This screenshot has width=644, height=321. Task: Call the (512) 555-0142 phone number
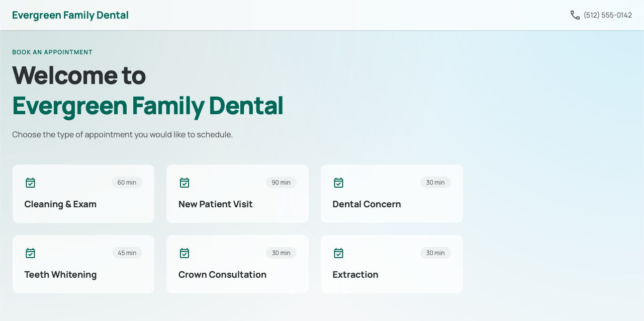[608, 15]
